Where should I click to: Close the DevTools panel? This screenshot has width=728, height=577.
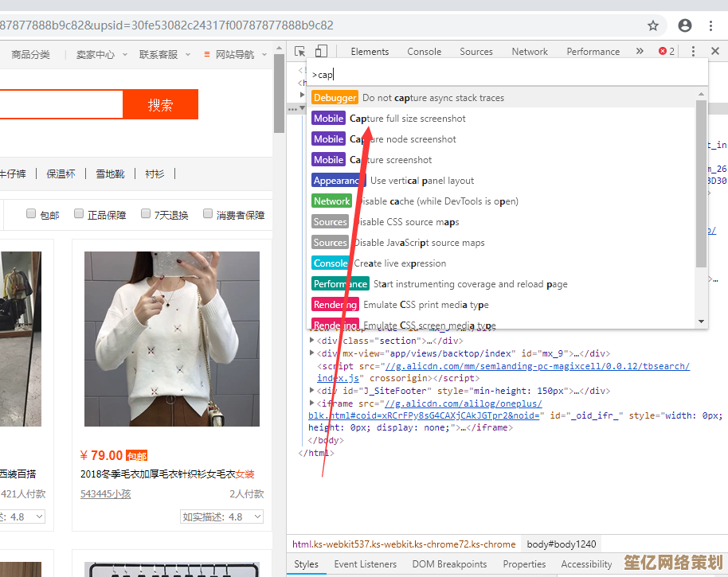715,51
